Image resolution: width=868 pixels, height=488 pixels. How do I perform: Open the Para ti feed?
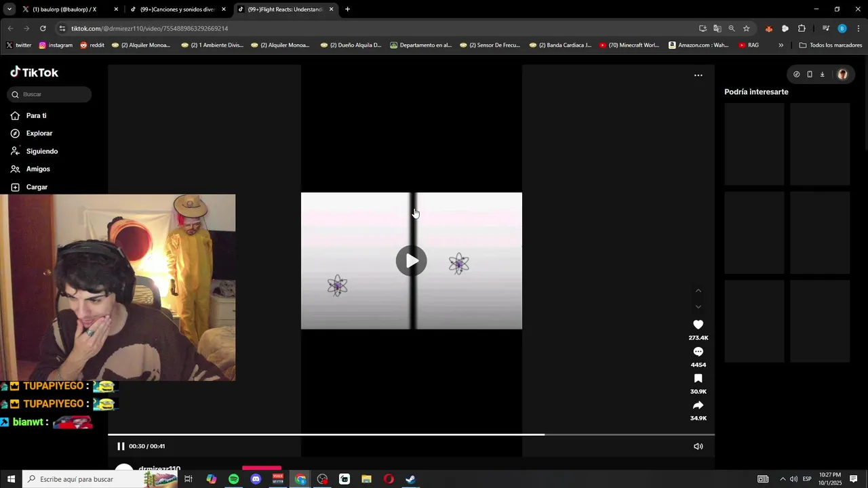37,116
